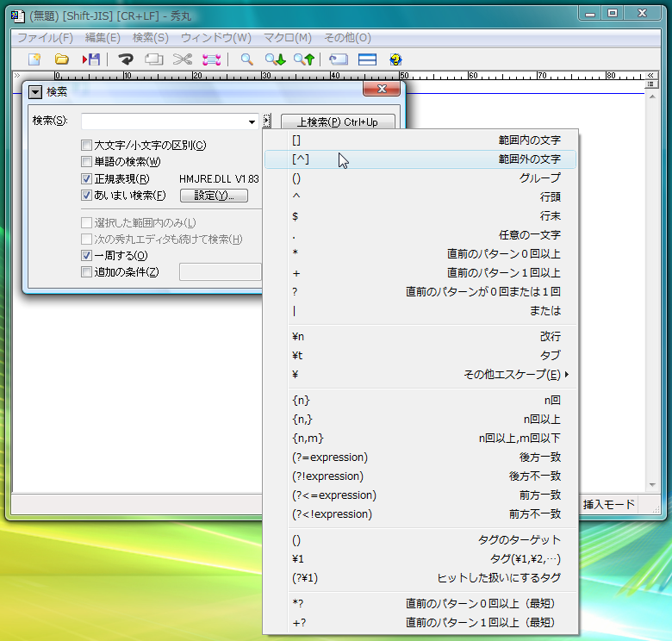Click the Open folder toolbar icon
Image resolution: width=672 pixels, height=641 pixels.
(x=62, y=59)
